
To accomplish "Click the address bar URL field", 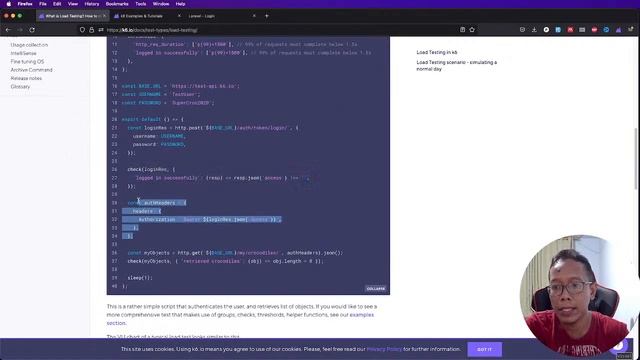I will click(x=278, y=30).
